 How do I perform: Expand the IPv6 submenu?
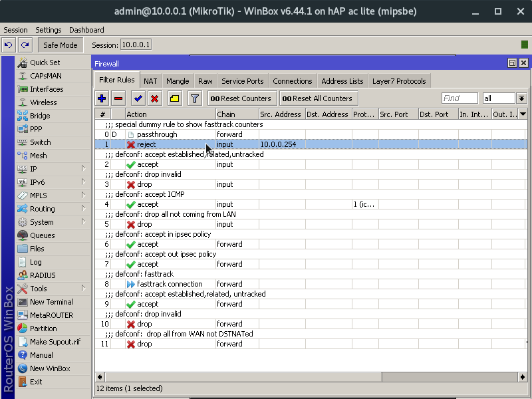(53, 182)
